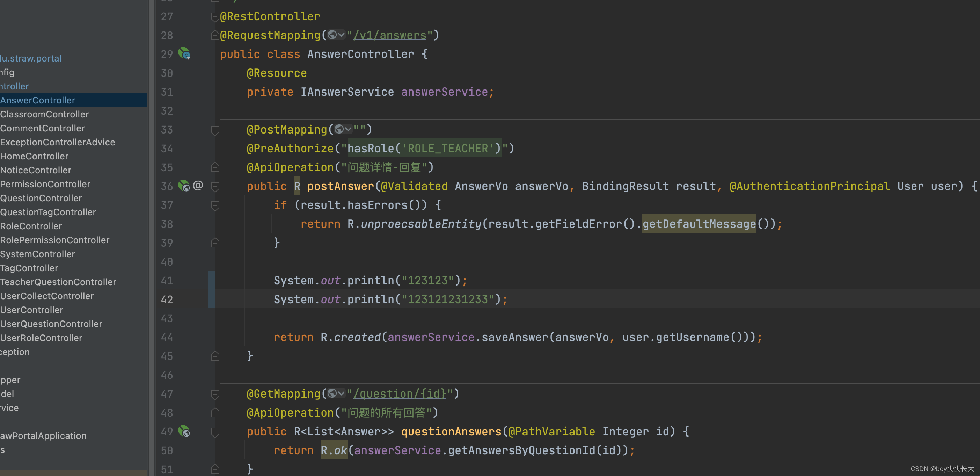Collapse the fold marker on line 47

click(215, 394)
